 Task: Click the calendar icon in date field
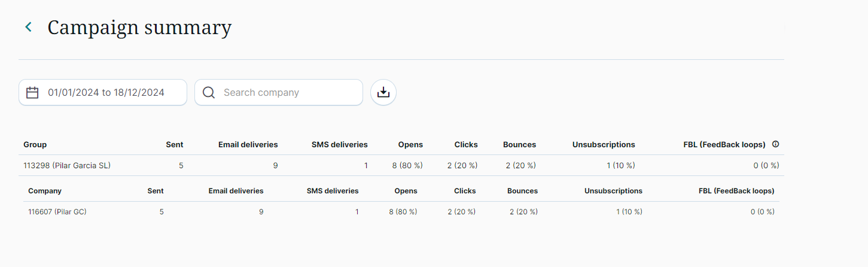point(32,93)
